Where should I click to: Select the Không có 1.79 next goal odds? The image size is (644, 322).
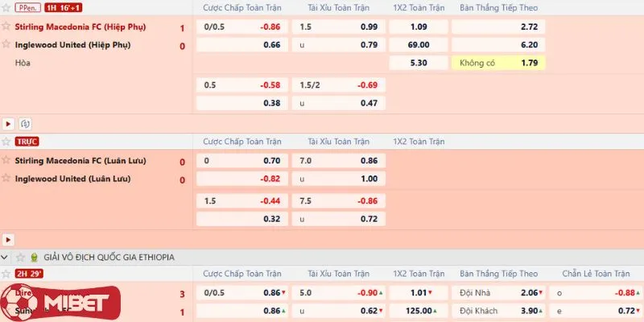click(498, 63)
